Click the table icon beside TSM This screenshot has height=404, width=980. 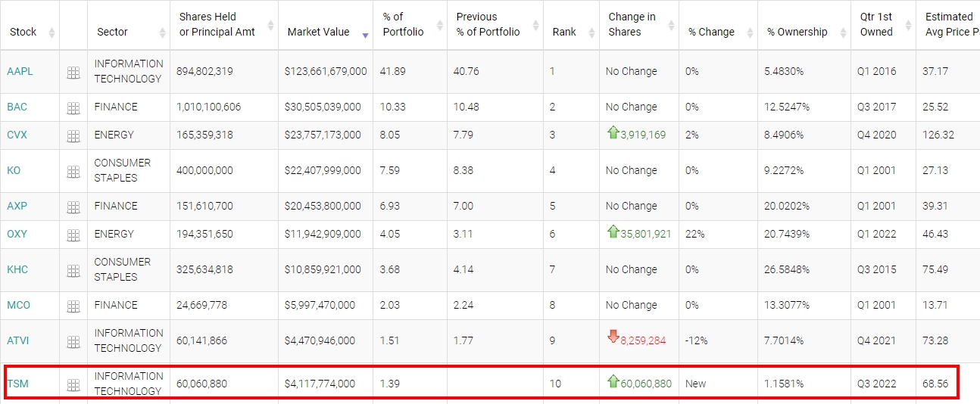(x=73, y=385)
